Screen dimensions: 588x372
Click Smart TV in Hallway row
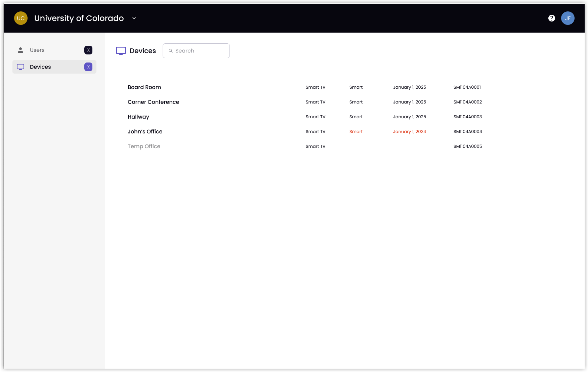click(316, 117)
